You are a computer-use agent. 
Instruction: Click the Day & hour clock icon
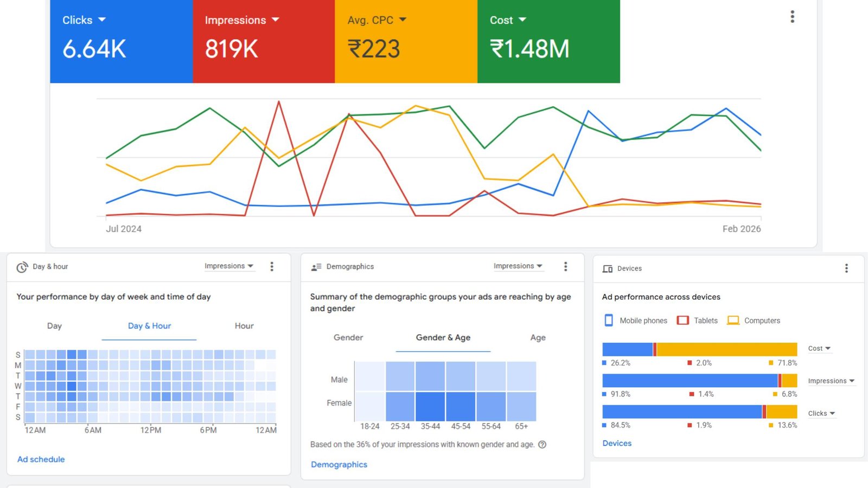[22, 267]
